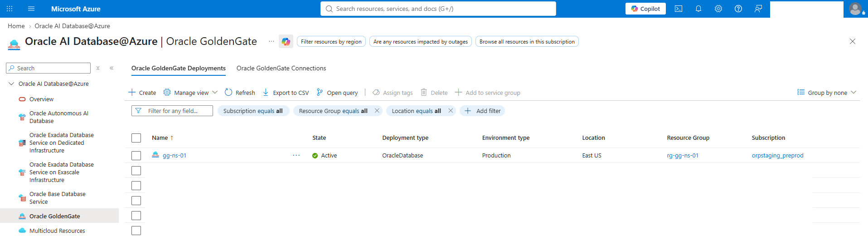Click Are any resources impacted by outages
The image size is (868, 236).
(x=421, y=41)
